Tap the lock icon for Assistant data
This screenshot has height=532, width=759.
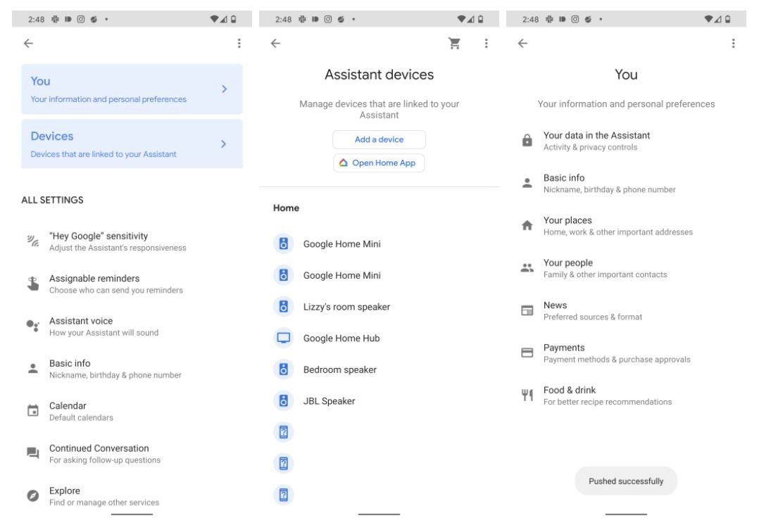(527, 141)
